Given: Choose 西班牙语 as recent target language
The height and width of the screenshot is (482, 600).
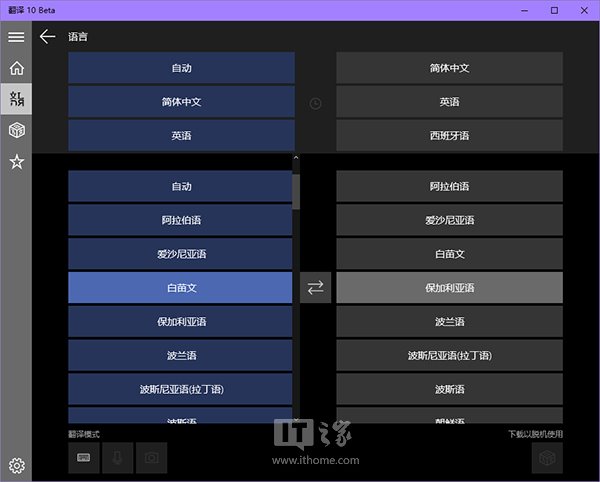Looking at the screenshot, I should [x=449, y=135].
